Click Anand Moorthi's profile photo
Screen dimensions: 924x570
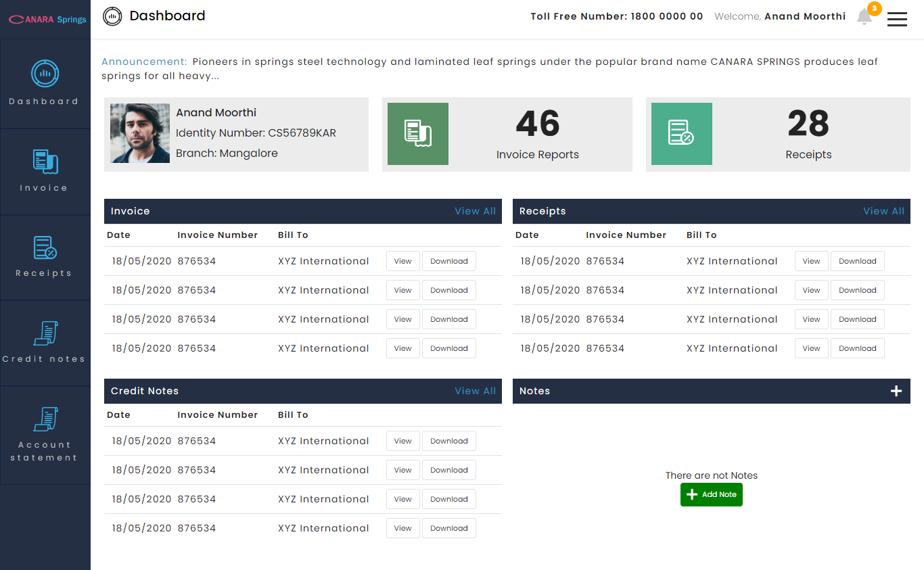pos(140,133)
